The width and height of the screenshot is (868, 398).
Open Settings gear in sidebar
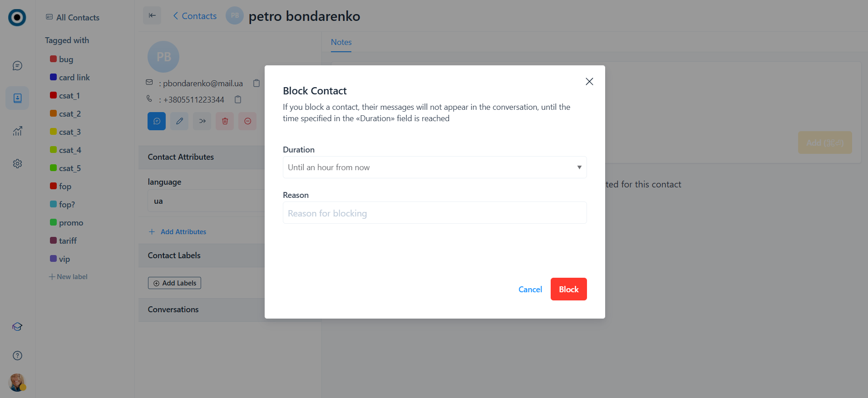point(17,163)
